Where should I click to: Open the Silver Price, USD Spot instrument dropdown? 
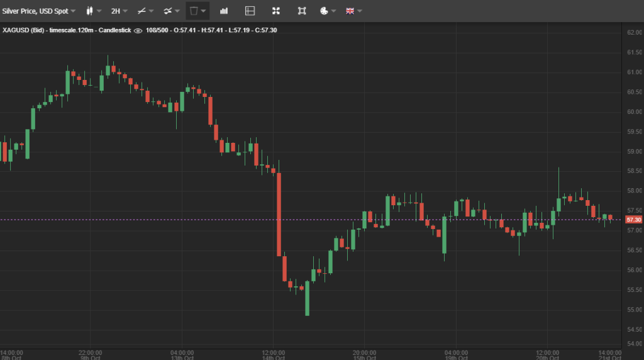click(x=38, y=11)
